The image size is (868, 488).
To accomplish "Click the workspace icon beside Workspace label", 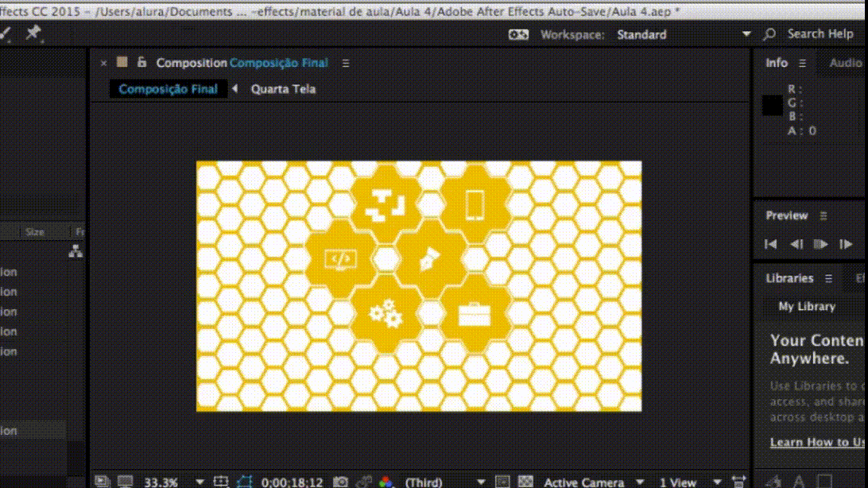I will point(518,34).
